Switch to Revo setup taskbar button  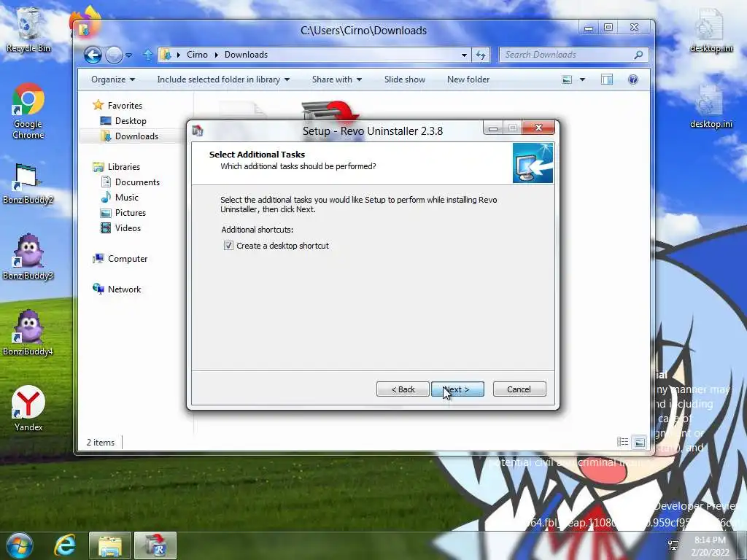click(x=155, y=545)
